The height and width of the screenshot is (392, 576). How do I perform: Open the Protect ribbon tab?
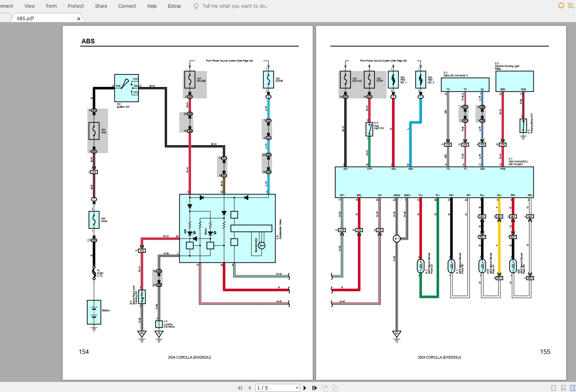coord(76,6)
